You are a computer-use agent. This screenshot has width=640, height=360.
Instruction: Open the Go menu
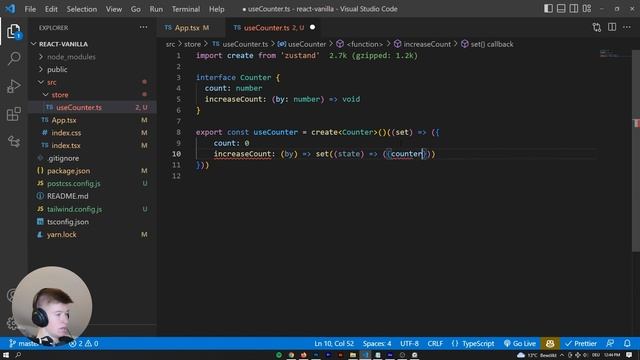(136, 9)
